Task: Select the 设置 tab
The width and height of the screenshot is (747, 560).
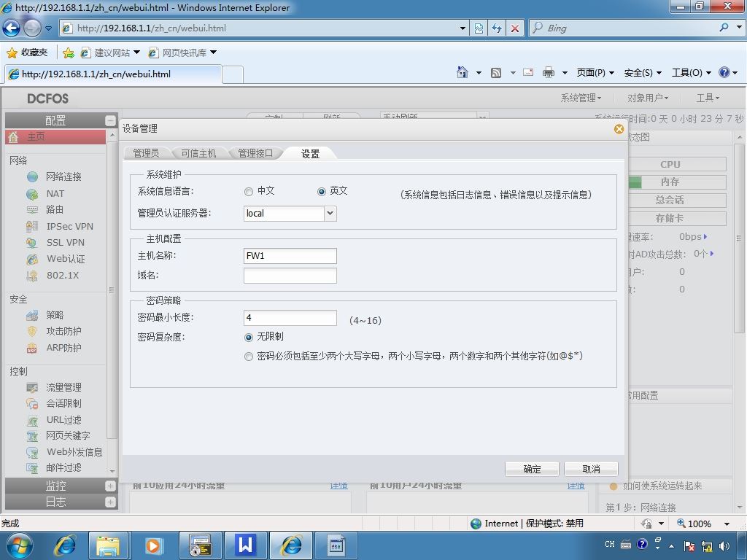Action: point(310,154)
